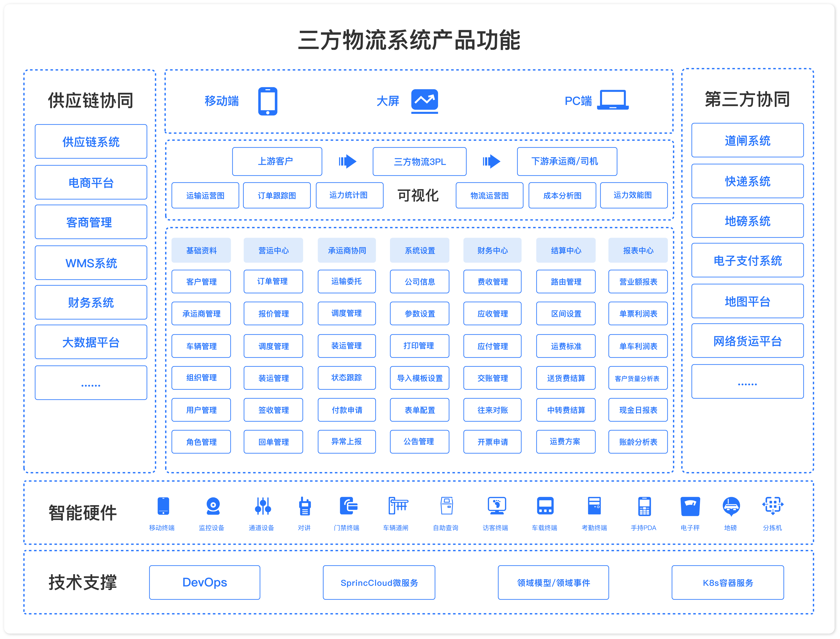Screen dimensions: 840x639
Task: Click the 账龄分析表 module
Action: click(x=638, y=442)
